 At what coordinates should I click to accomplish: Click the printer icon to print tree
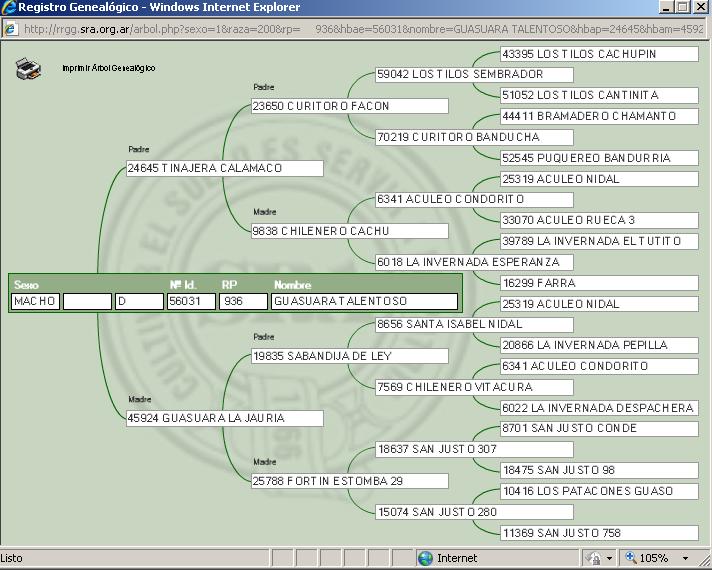click(x=28, y=69)
